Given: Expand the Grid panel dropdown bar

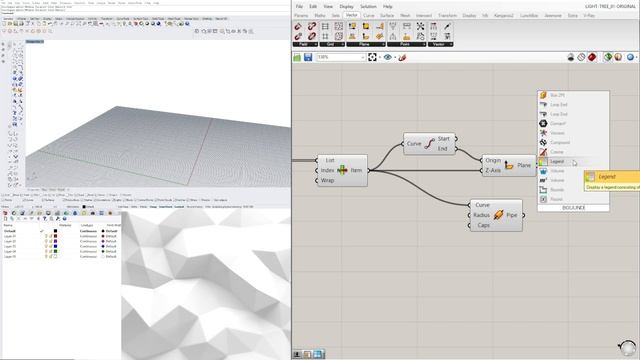Looking at the screenshot, I should (332, 44).
